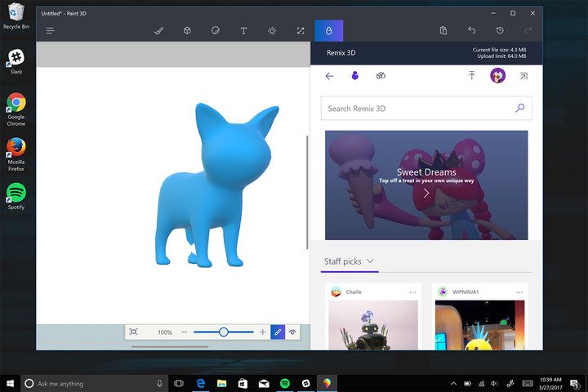Open Chaille model's more options menu
This screenshot has width=588, height=392.
[x=413, y=292]
